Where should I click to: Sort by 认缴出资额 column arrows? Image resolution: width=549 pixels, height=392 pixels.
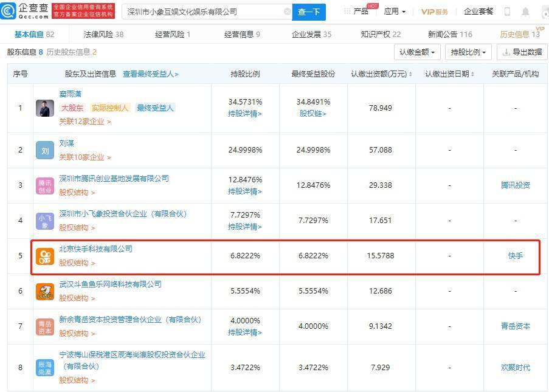410,74
